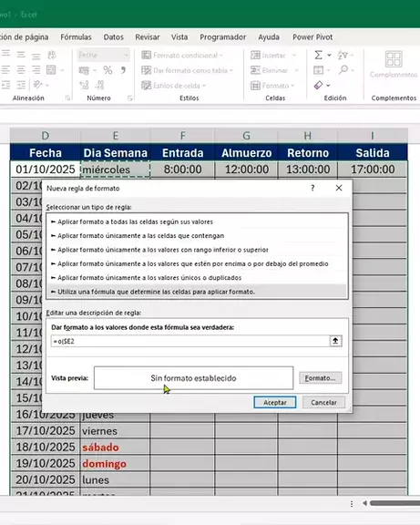Click the find and select magnifier icon
The width and height of the screenshot is (420, 525).
tap(343, 70)
